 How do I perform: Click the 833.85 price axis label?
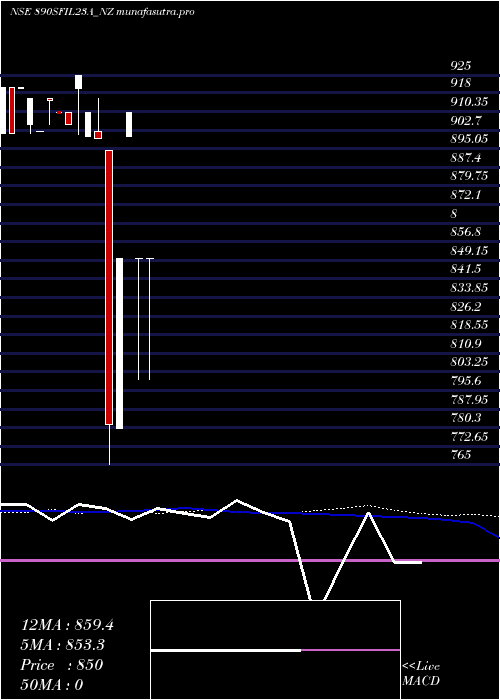point(469,288)
